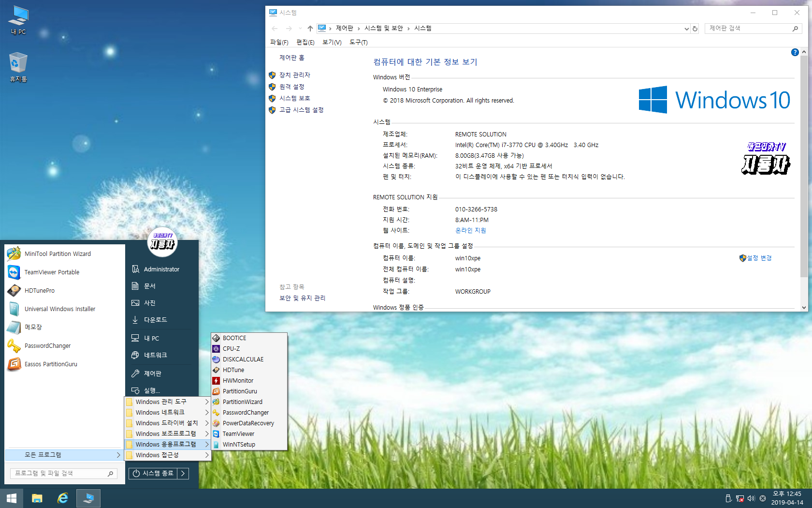The height and width of the screenshot is (508, 812).
Task: Click the Windows Start button
Action: coord(12,498)
